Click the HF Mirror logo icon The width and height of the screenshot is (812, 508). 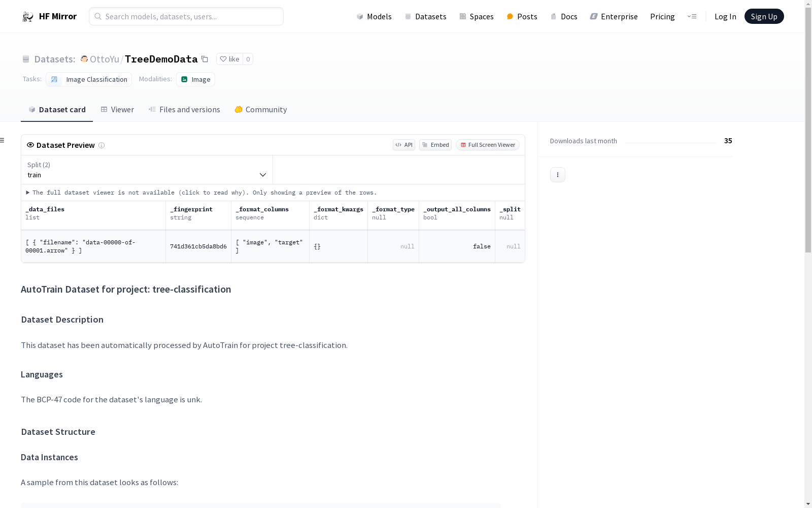pos(28,17)
